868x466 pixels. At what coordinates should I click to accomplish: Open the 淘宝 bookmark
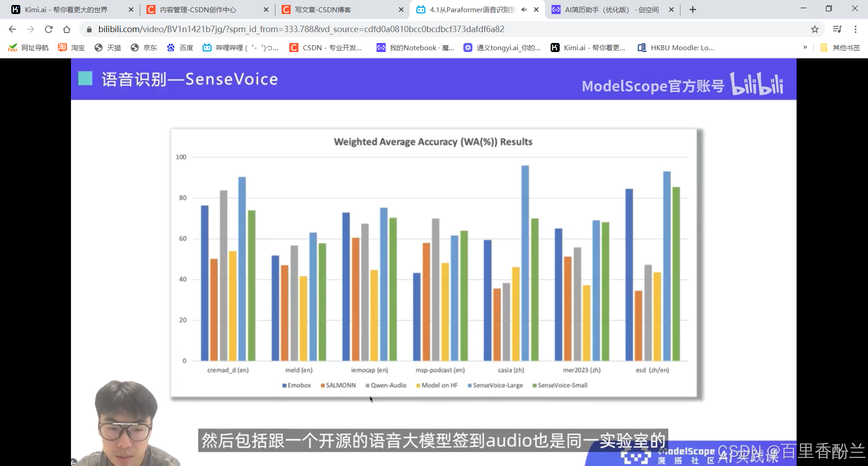(71, 48)
